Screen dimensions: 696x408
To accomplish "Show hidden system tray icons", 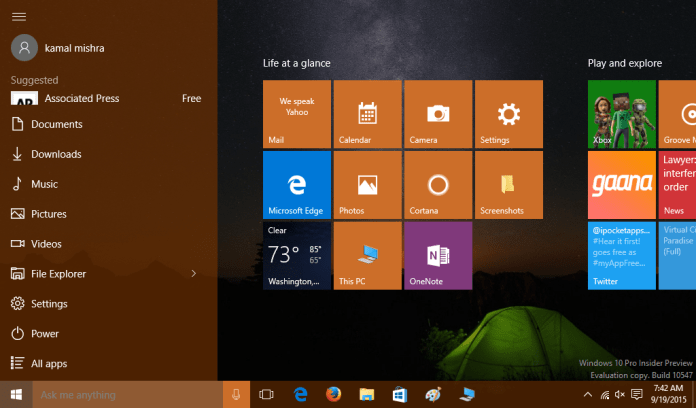I will pyautogui.click(x=587, y=394).
